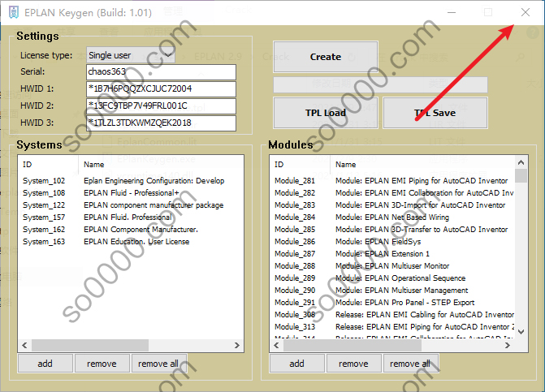
Task: Select the Module_286 row
Action: tap(392, 241)
